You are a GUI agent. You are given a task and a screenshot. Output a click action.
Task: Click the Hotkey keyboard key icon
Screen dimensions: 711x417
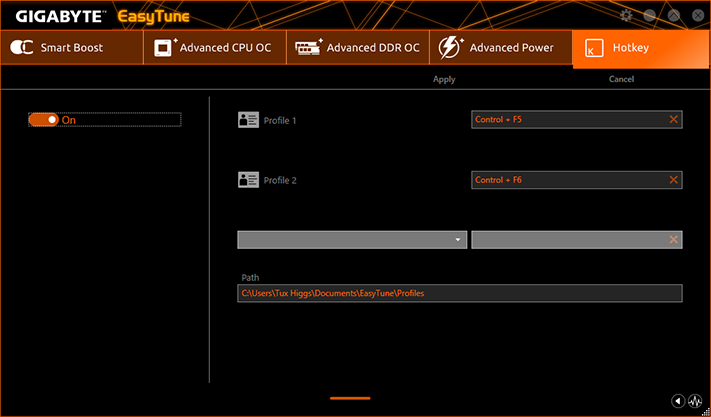[594, 48]
